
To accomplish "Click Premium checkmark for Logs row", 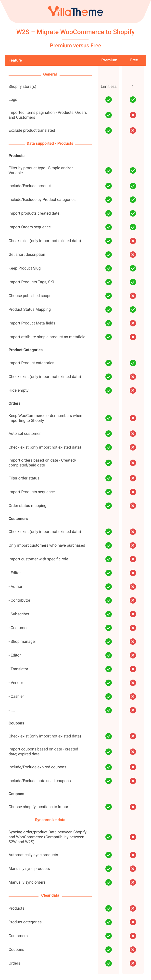I will coord(108,100).
